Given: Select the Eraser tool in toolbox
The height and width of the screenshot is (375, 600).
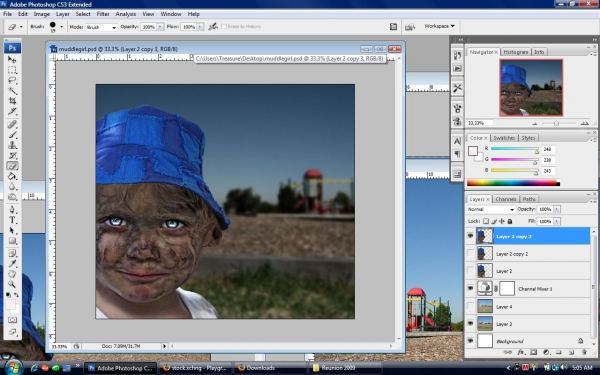Looking at the screenshot, I should point(12,166).
